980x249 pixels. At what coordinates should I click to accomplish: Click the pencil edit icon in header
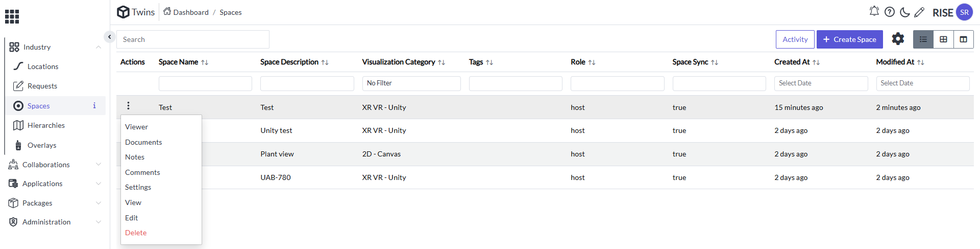point(919,12)
